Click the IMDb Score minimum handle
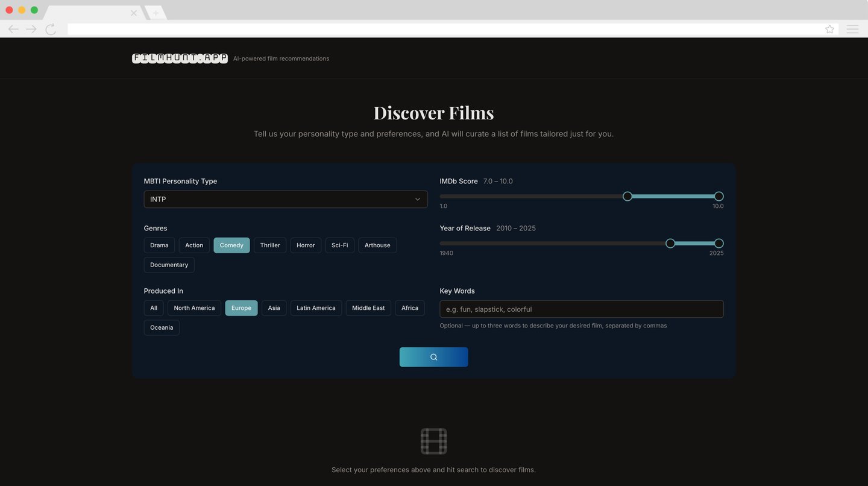Screen dimensions: 868x486 point(627,197)
